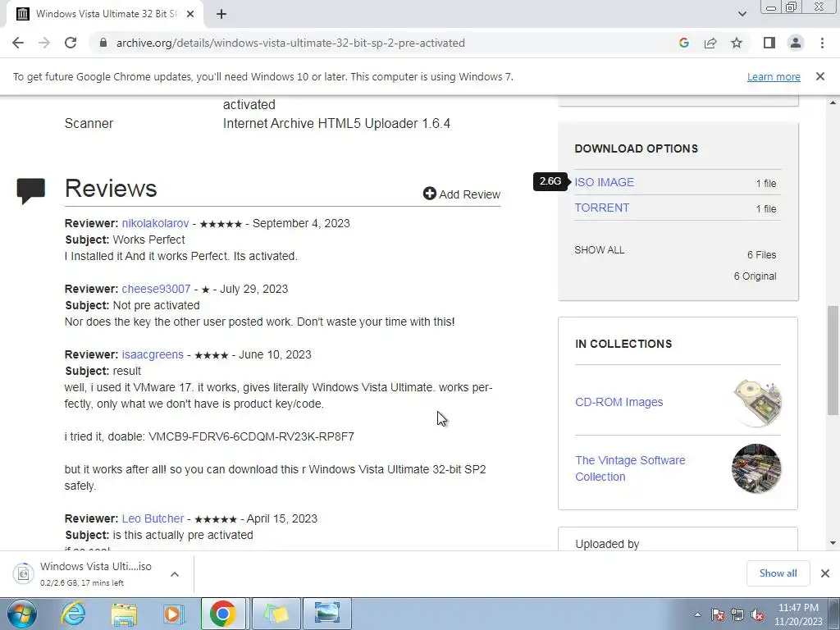The height and width of the screenshot is (630, 840).
Task: View site information padlock icon
Action: pyautogui.click(x=103, y=43)
